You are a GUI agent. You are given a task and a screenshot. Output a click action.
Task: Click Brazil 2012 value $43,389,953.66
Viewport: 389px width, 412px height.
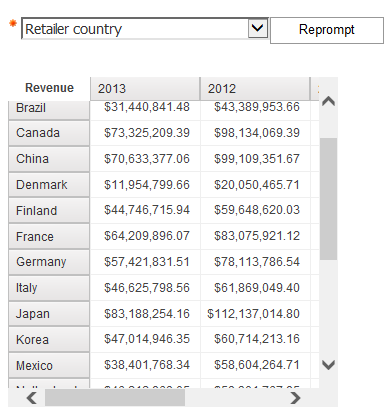coord(257,107)
